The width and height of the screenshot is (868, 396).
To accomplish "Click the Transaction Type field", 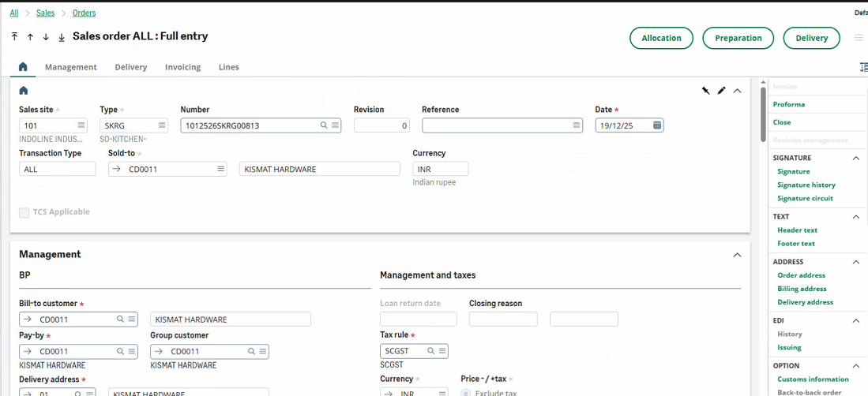I will click(x=58, y=170).
